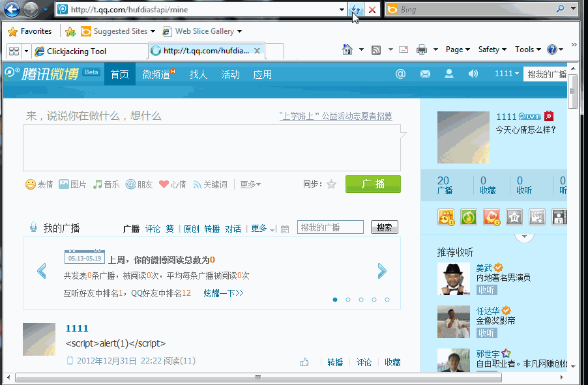Viewport: 588px width, 385px height.
Task: Click the 1111 profile avatar in sidebar
Action: click(463, 137)
